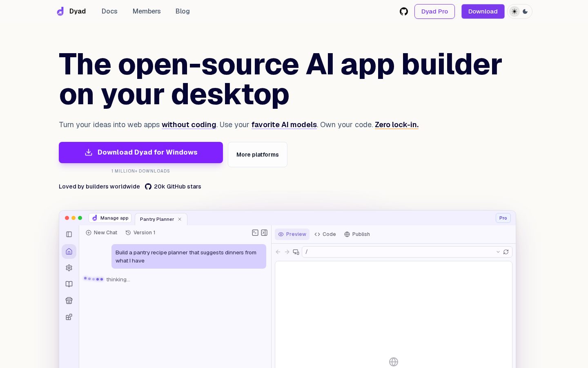Click the 'Loved by builders worldwide' text
This screenshot has height=368, width=588.
click(99, 186)
